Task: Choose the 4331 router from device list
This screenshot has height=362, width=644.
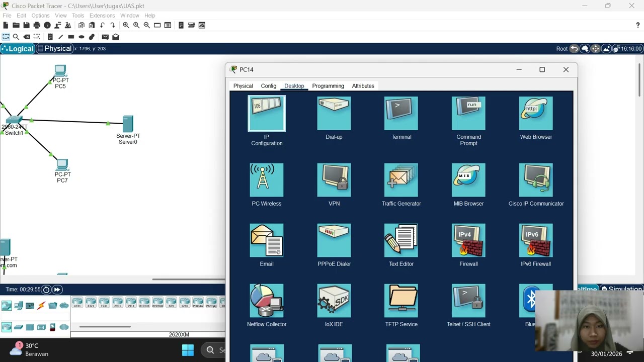Action: [77, 302]
